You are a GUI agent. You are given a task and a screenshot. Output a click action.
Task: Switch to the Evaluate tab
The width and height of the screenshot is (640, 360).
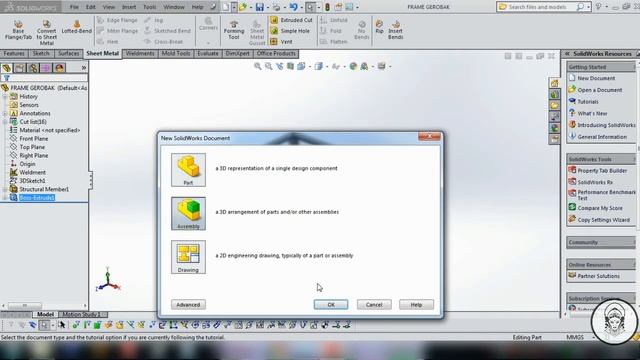[x=208, y=53]
